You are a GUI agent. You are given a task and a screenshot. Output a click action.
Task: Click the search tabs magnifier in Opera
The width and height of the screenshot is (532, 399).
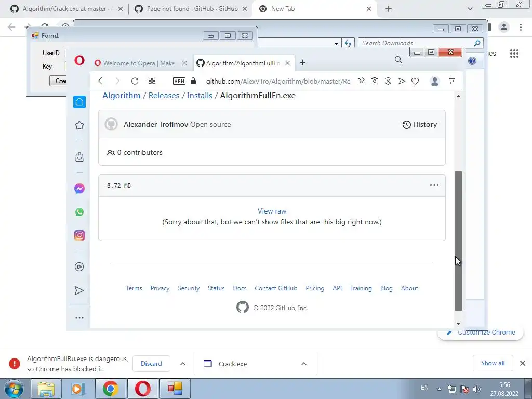point(398,60)
